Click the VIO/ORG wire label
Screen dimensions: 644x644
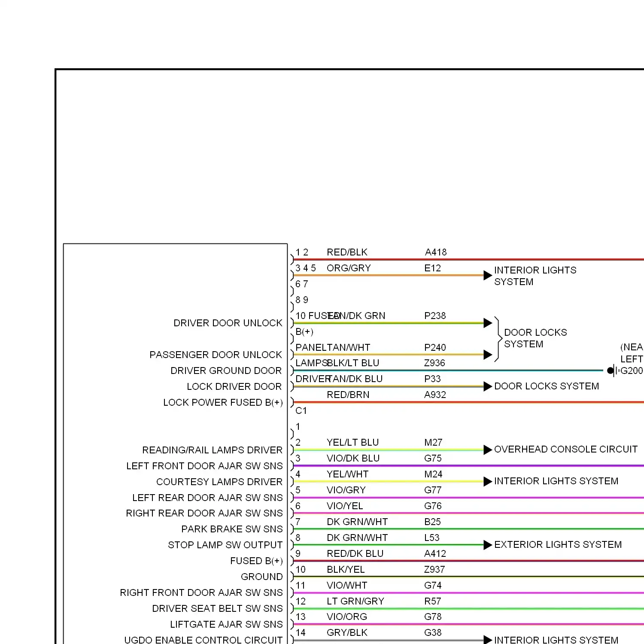point(347,617)
